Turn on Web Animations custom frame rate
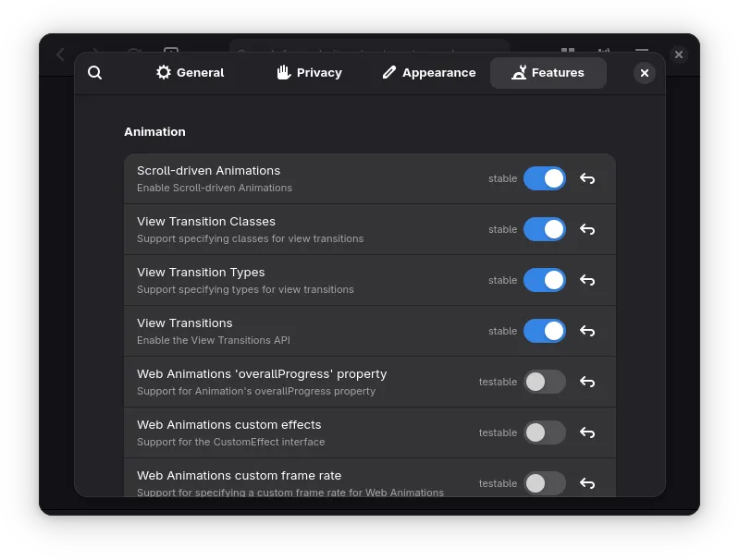Viewport: 739px width, 560px height. (x=544, y=482)
